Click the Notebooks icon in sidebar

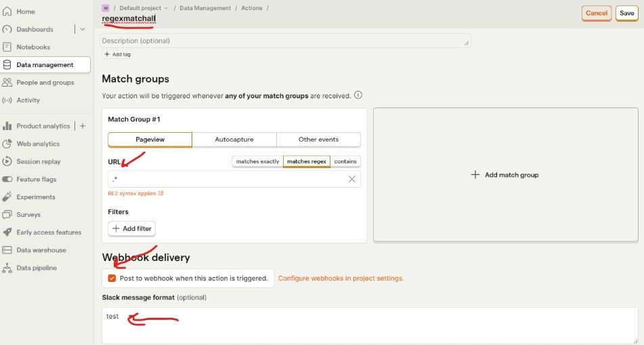7,47
